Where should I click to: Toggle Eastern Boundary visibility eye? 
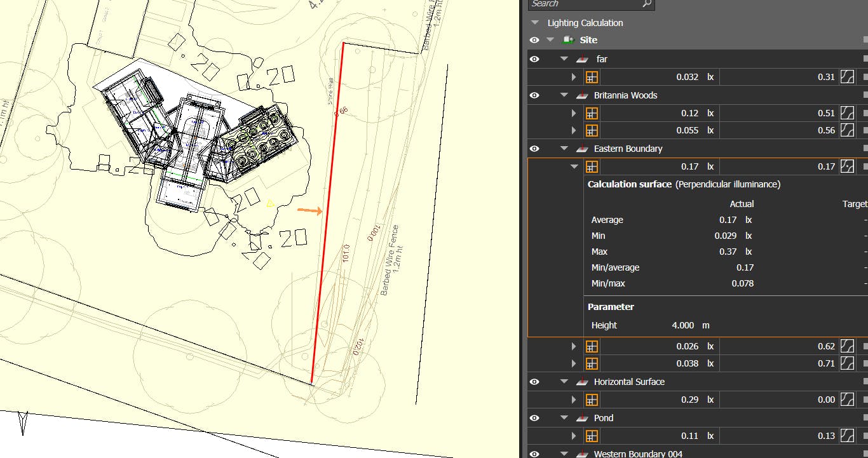pos(534,149)
